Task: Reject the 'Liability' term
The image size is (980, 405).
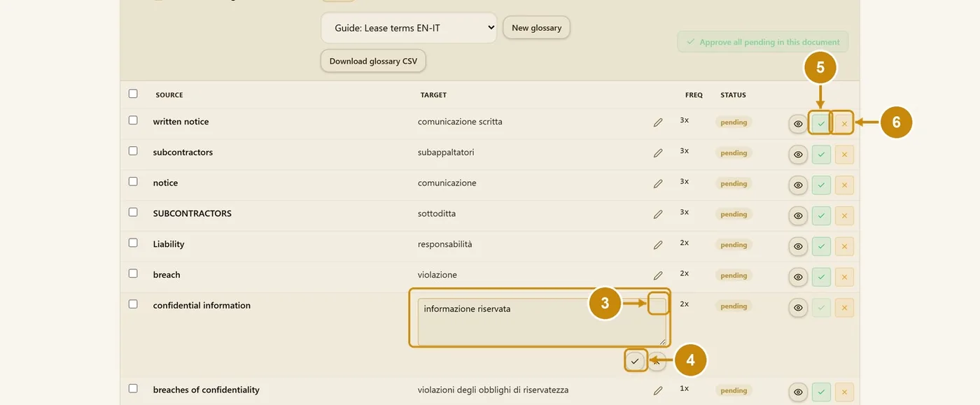Action: pos(844,247)
